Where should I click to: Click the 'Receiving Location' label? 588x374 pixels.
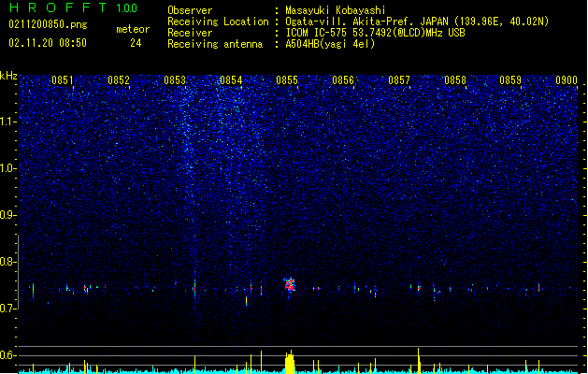(x=218, y=22)
